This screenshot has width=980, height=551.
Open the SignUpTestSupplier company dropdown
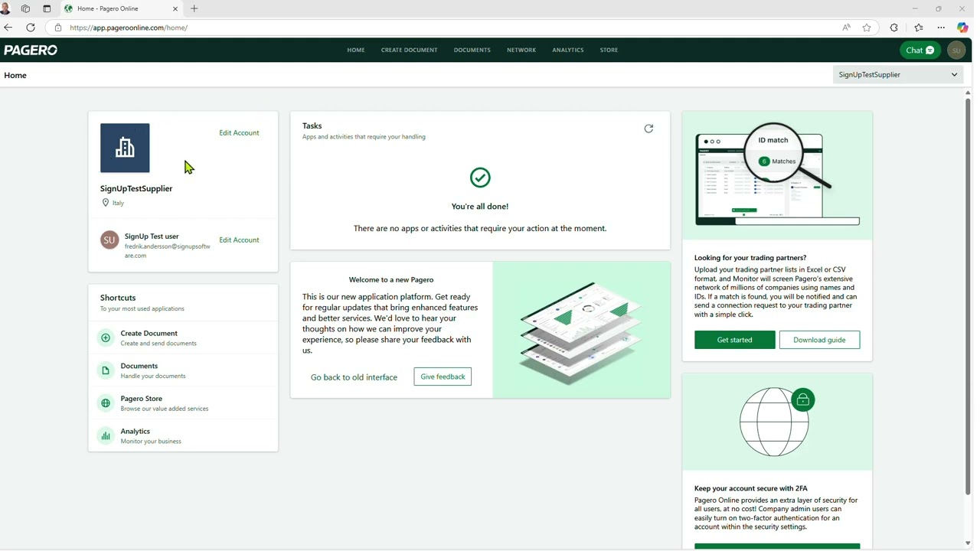898,75
